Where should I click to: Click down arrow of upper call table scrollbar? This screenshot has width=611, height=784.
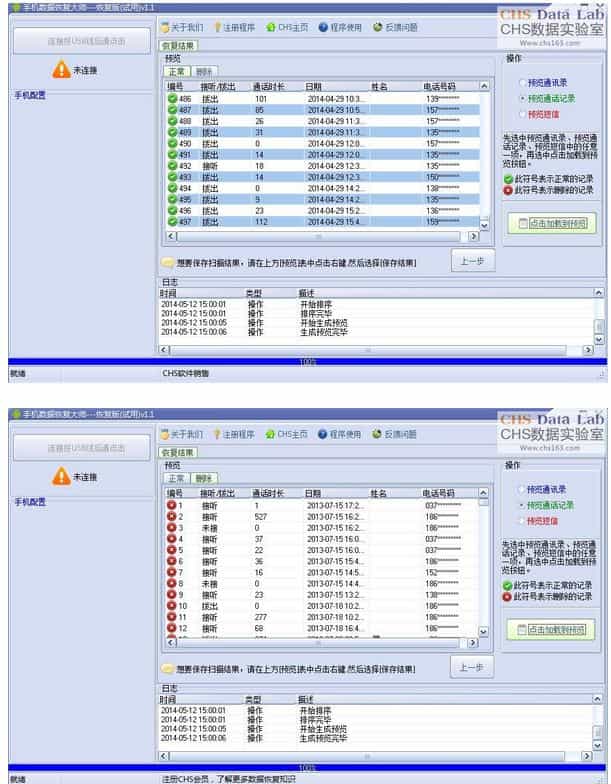click(484, 226)
